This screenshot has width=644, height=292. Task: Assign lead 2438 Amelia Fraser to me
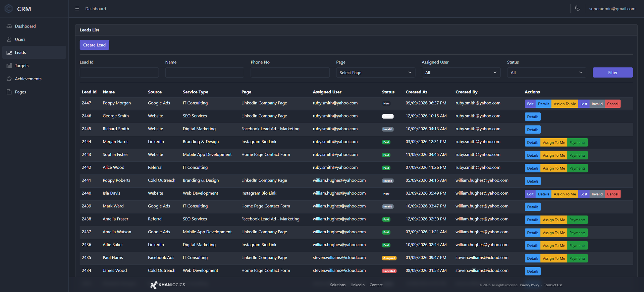[x=554, y=220]
